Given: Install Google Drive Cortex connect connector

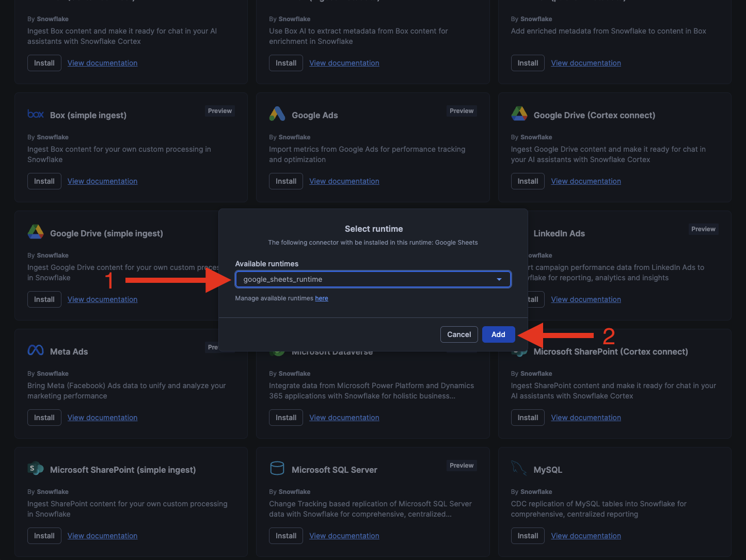Looking at the screenshot, I should point(528,181).
